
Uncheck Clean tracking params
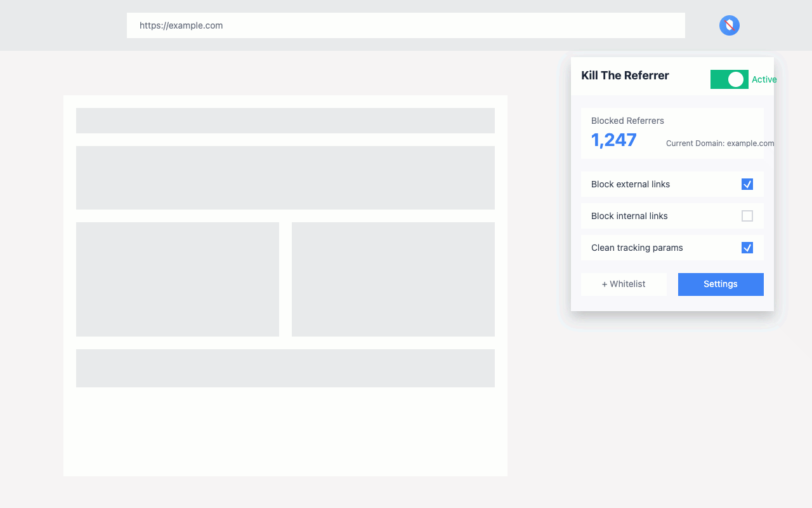[747, 248]
